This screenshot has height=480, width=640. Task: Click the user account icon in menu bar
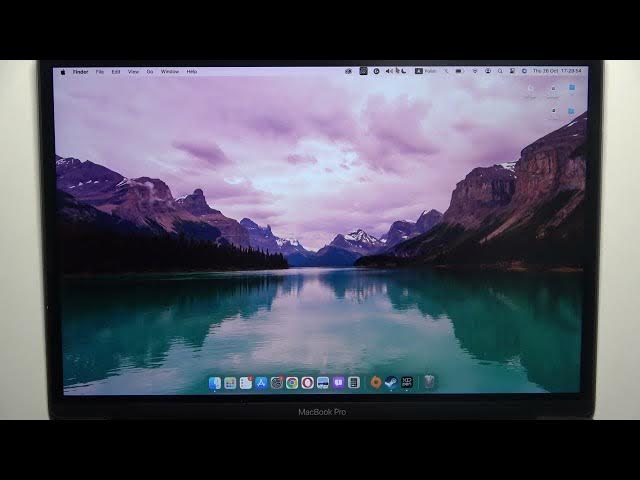pos(488,71)
